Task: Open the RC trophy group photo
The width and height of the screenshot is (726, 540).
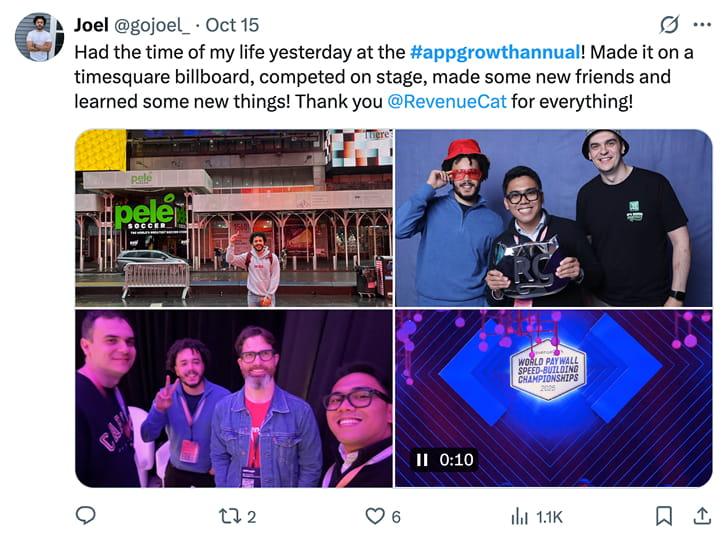Action: coord(554,218)
